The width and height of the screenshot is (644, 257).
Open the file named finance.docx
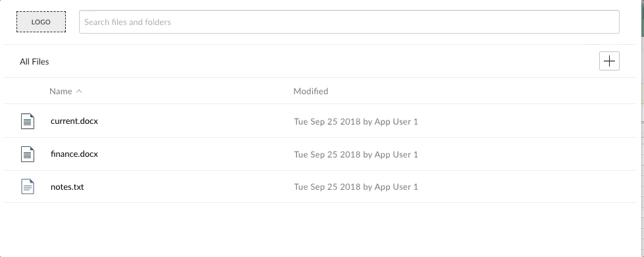(74, 154)
